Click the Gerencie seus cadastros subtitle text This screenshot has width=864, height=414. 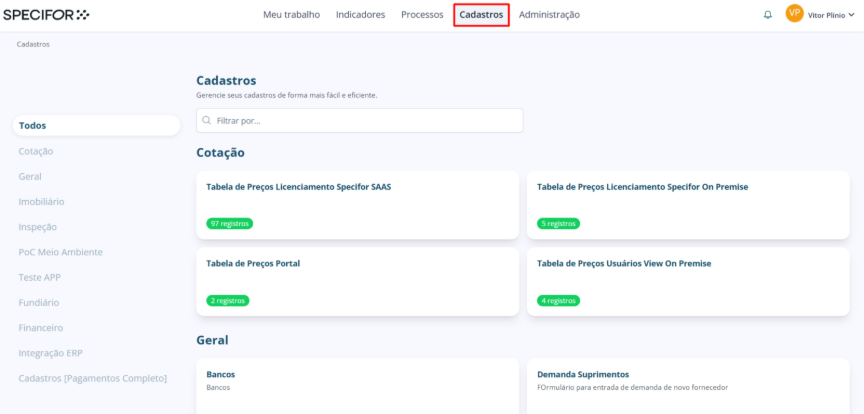point(287,95)
